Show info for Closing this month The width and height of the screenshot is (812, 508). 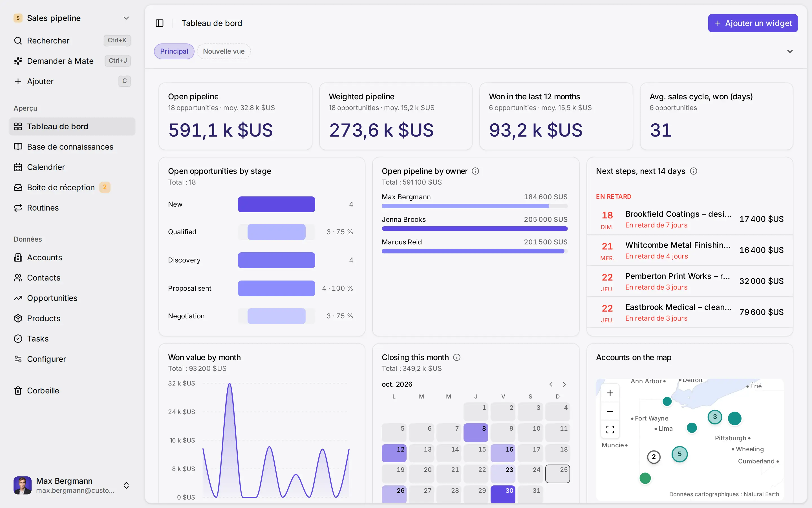pyautogui.click(x=457, y=357)
